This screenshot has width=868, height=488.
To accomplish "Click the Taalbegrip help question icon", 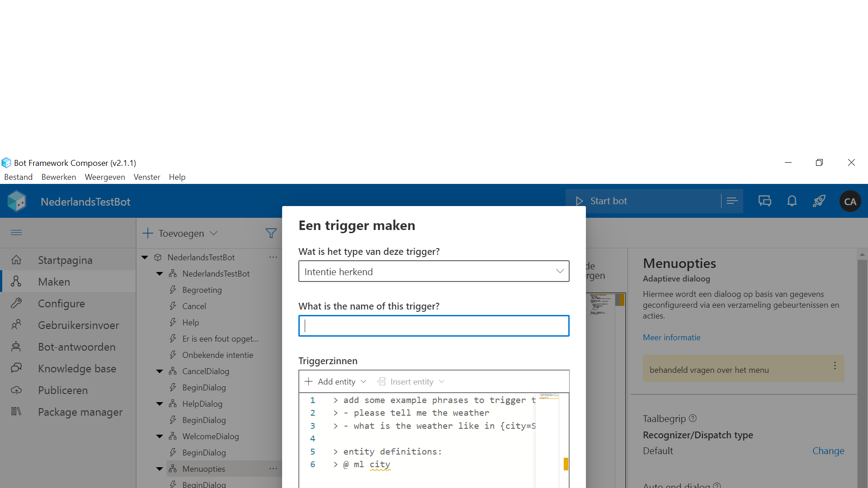I will [x=693, y=418].
